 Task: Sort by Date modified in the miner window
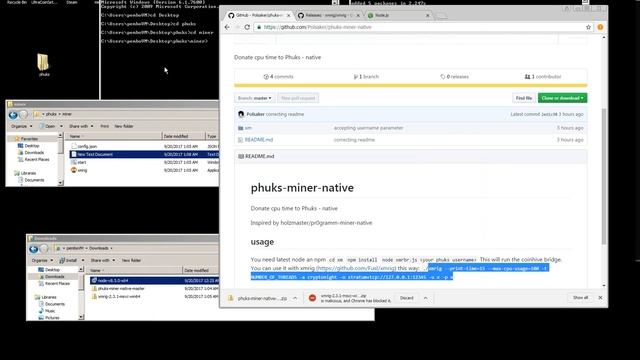(183, 136)
